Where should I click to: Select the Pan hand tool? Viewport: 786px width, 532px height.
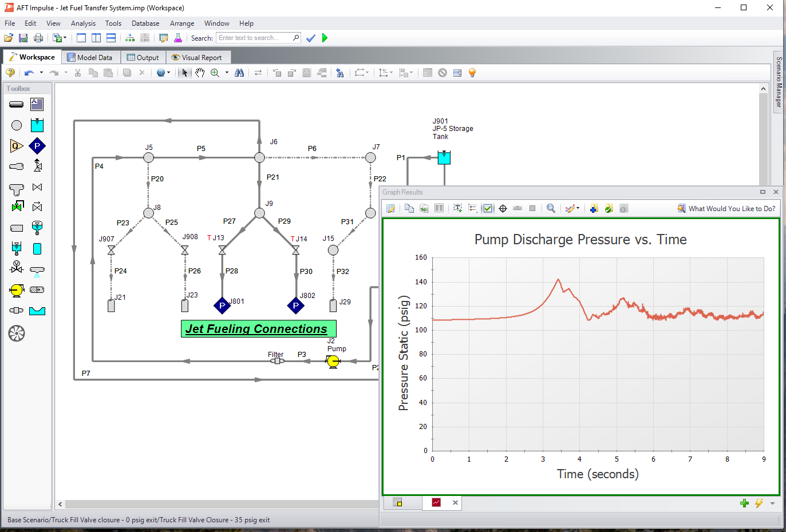pos(200,73)
